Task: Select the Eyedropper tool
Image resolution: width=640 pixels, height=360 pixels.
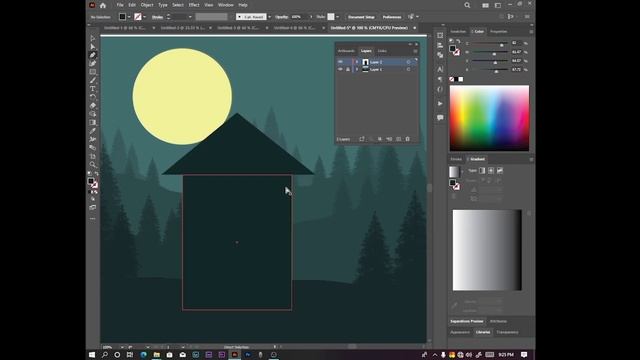Action: 93,131
